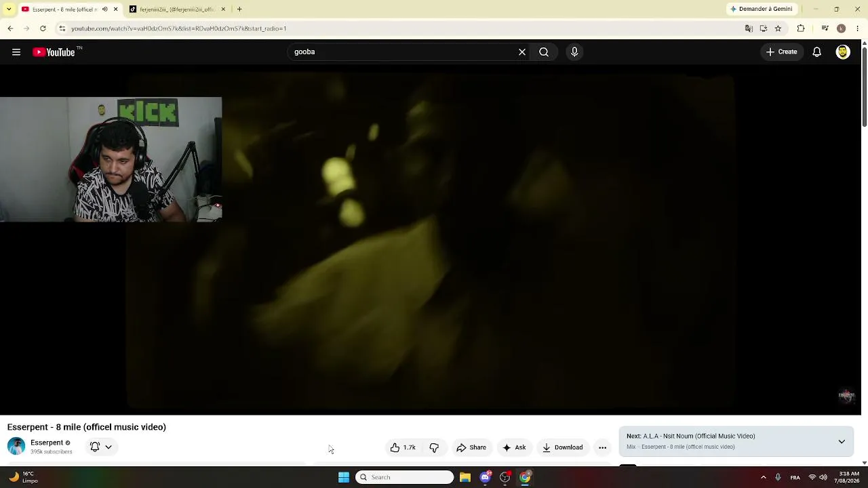
Task: Open the YouTube guide hamburger menu
Action: click(16, 52)
